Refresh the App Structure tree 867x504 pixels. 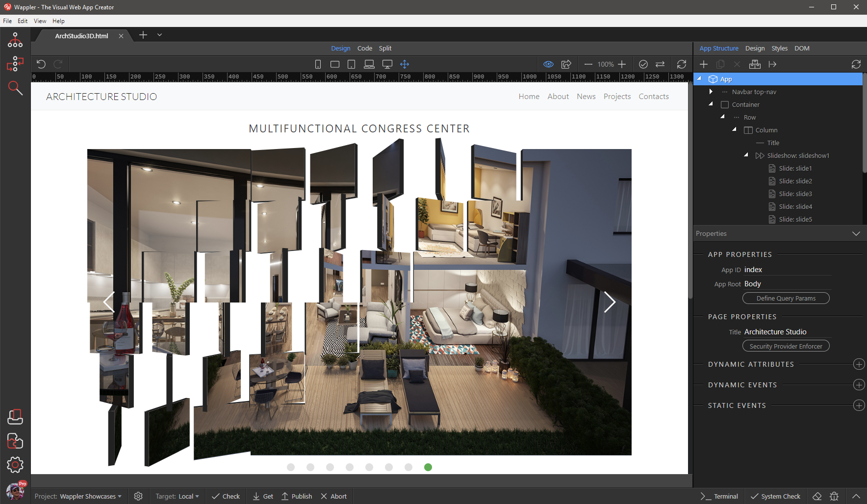[856, 64]
